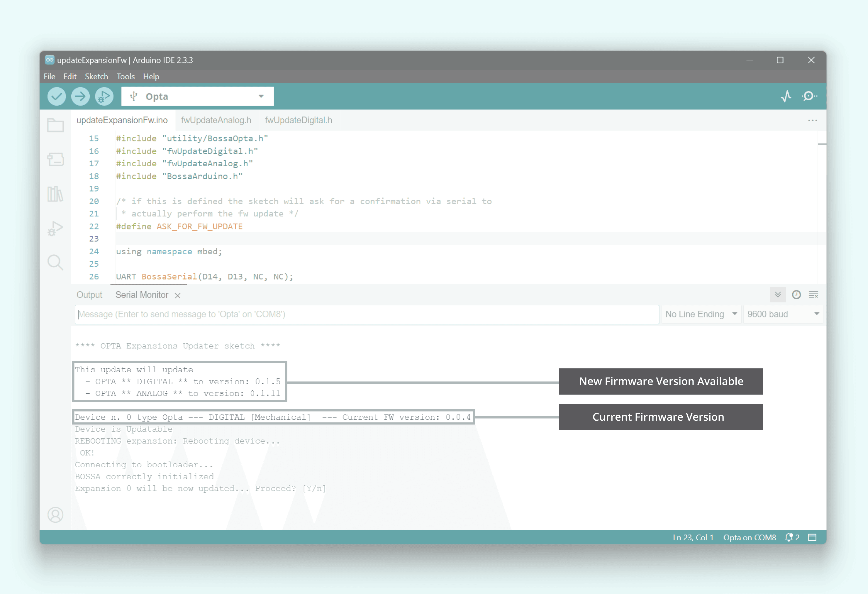
Task: Click Opta on COM8 in status bar
Action: (x=749, y=537)
